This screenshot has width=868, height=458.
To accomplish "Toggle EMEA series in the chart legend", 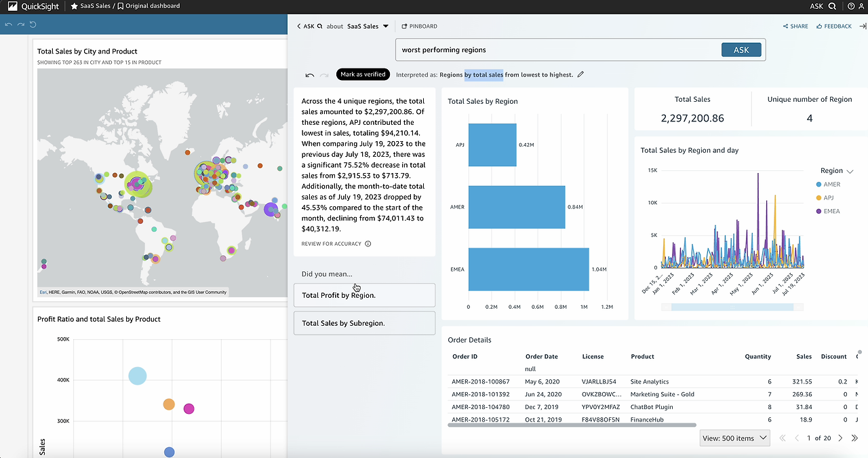I will 827,211.
